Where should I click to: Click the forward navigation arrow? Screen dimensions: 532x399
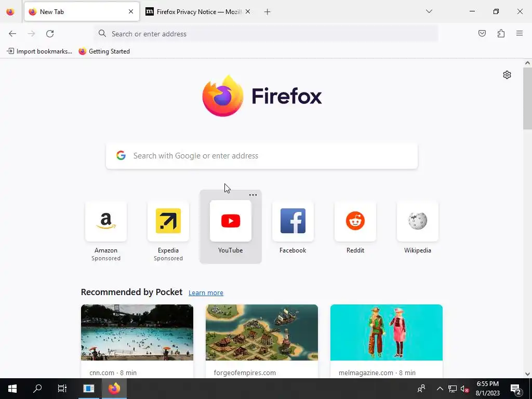pos(31,34)
